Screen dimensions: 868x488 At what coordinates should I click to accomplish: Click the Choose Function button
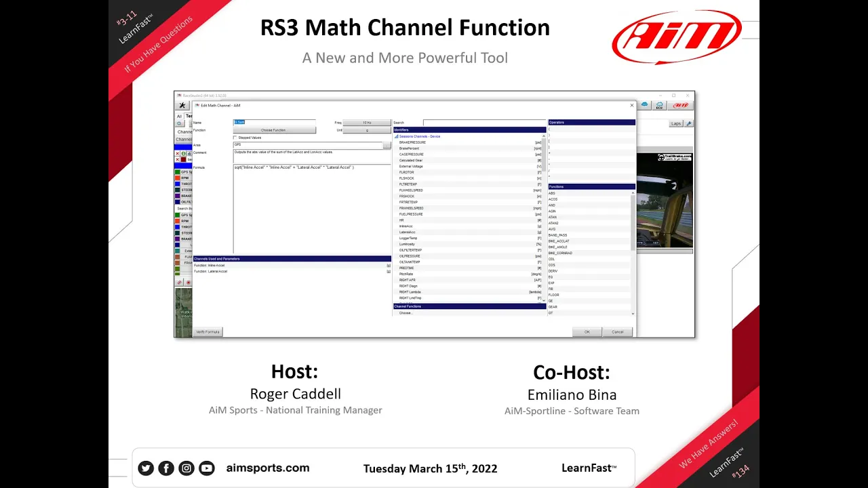pos(273,129)
